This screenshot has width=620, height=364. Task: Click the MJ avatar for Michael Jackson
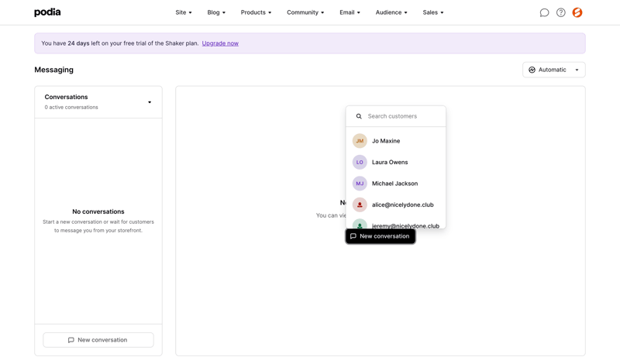pos(360,184)
